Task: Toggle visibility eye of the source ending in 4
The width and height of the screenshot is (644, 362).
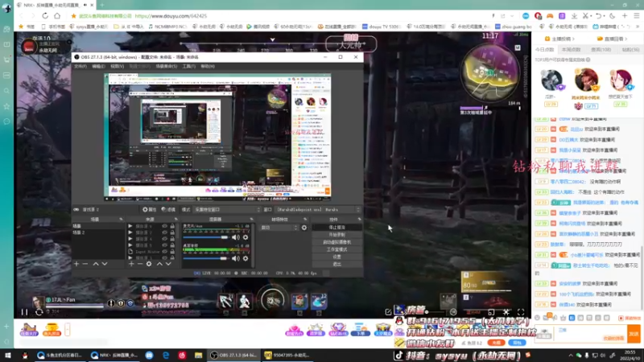Action: pos(165,239)
